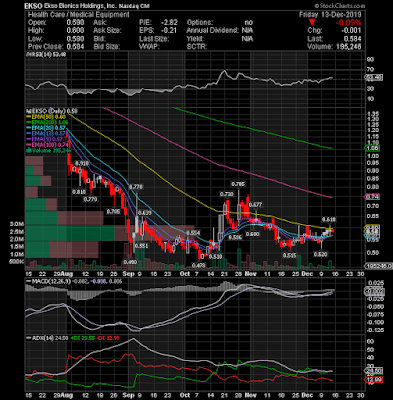Click the 0.554 price label

pyautogui.click(x=193, y=233)
